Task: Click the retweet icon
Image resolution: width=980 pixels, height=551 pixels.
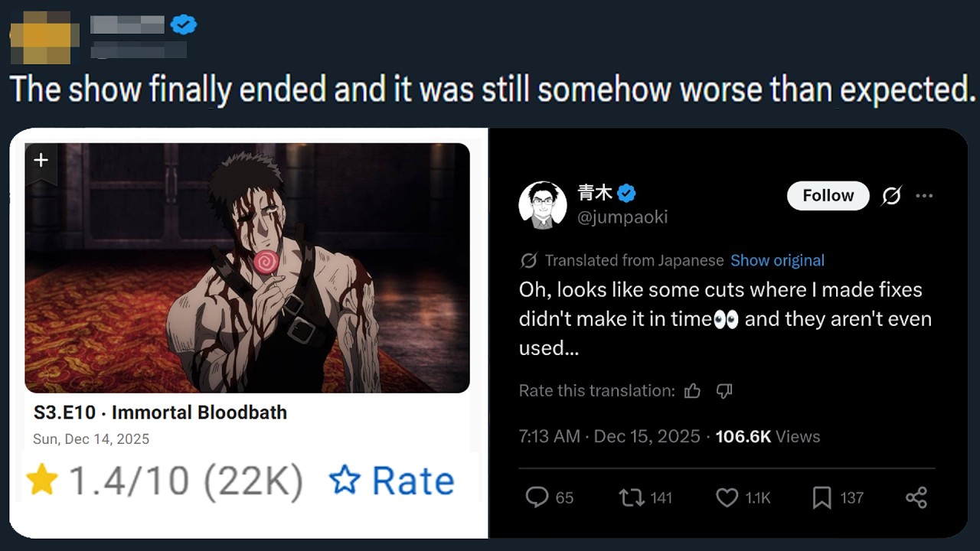Action: 632,497
